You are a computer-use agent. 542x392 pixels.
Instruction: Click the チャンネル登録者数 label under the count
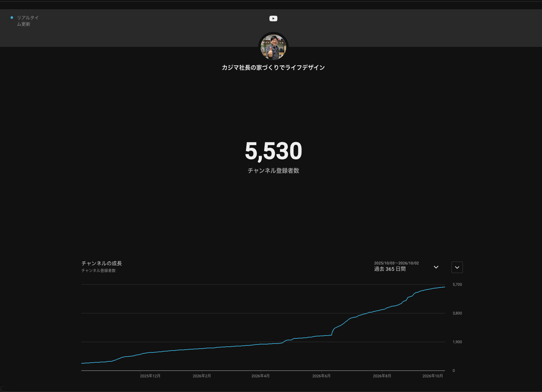click(273, 171)
